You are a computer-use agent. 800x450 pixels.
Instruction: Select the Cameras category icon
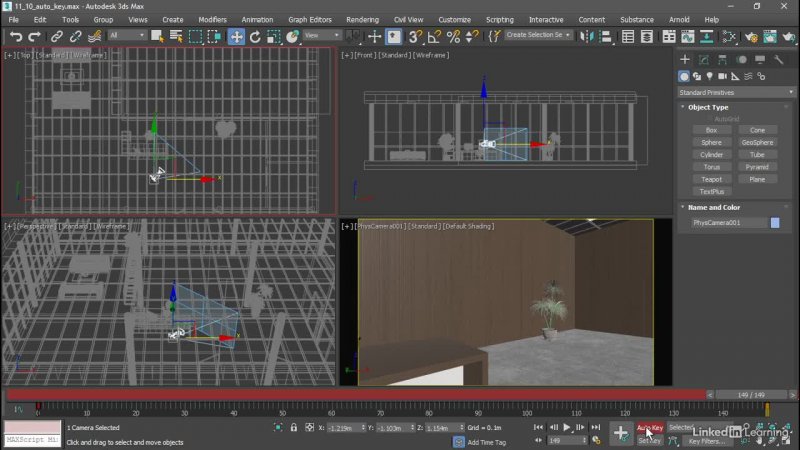722,76
